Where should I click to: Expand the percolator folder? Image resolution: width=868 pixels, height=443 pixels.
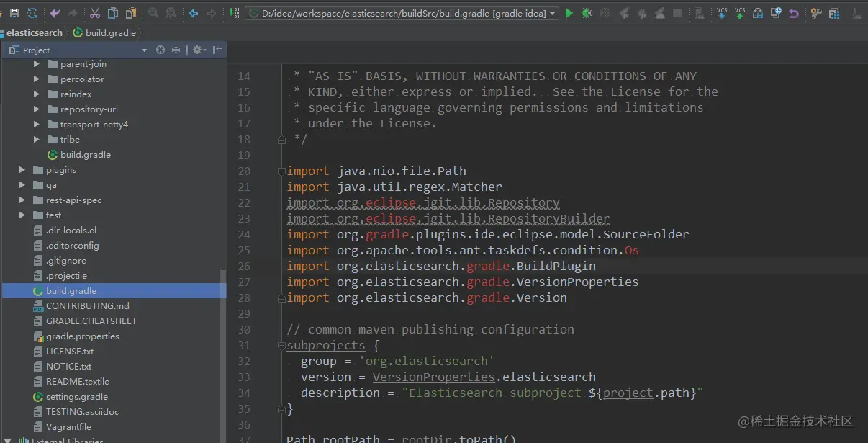click(x=37, y=79)
